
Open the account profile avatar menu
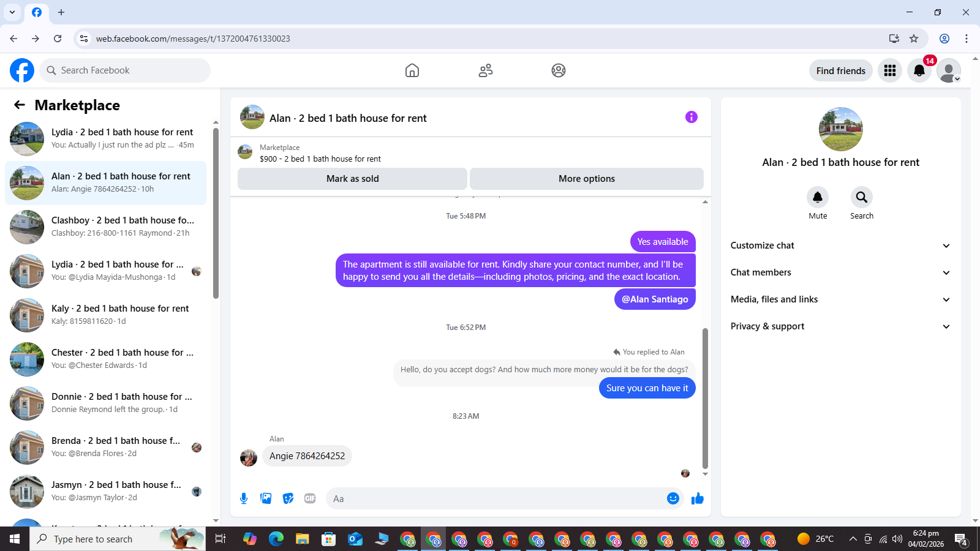[949, 70]
